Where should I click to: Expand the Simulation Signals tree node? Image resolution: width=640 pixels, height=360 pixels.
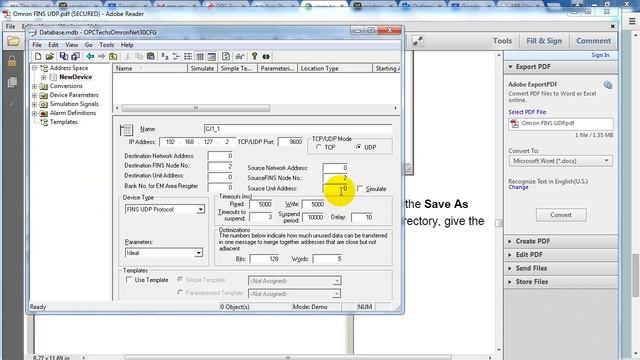(x=35, y=104)
